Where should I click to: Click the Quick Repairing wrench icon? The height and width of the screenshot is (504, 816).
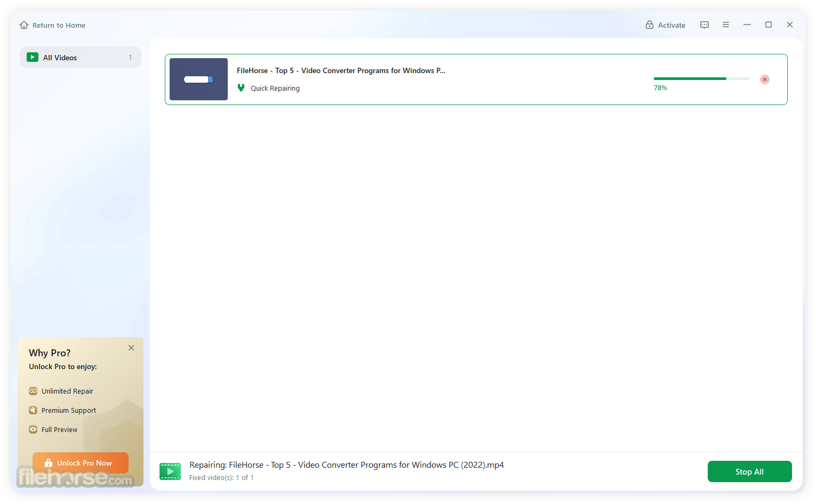(x=241, y=88)
